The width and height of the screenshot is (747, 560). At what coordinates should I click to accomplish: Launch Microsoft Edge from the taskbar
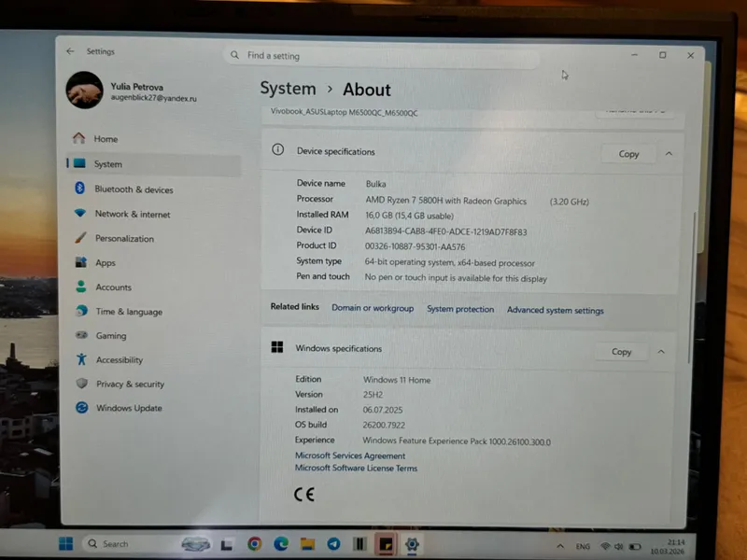pos(281,543)
